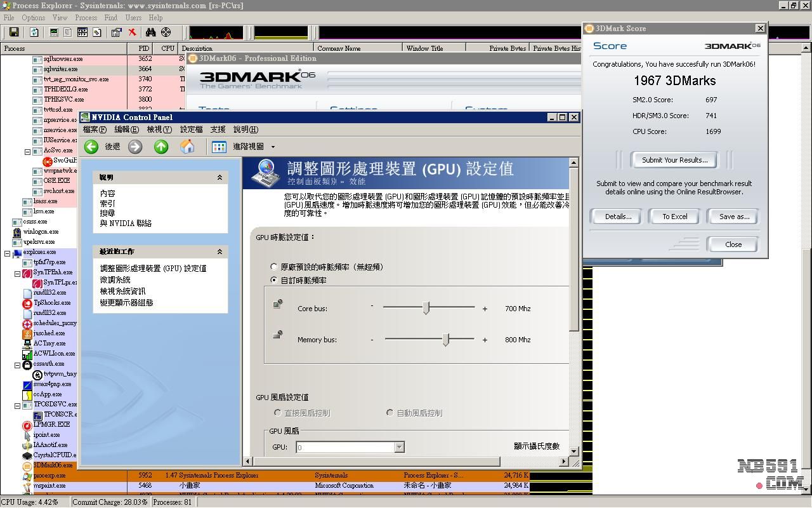Click the binoculars Find icon
The width and height of the screenshot is (812, 508).
click(151, 32)
